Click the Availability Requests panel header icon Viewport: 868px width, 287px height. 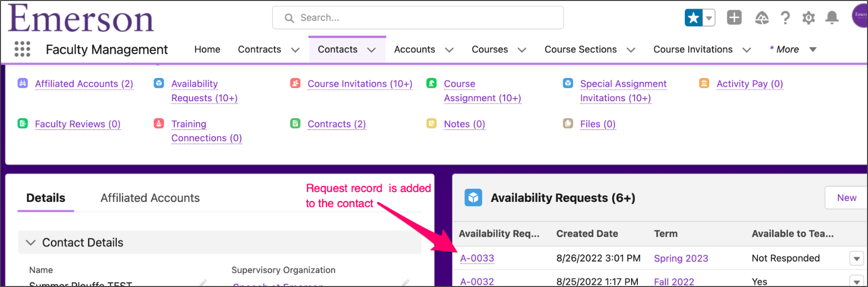point(473,198)
